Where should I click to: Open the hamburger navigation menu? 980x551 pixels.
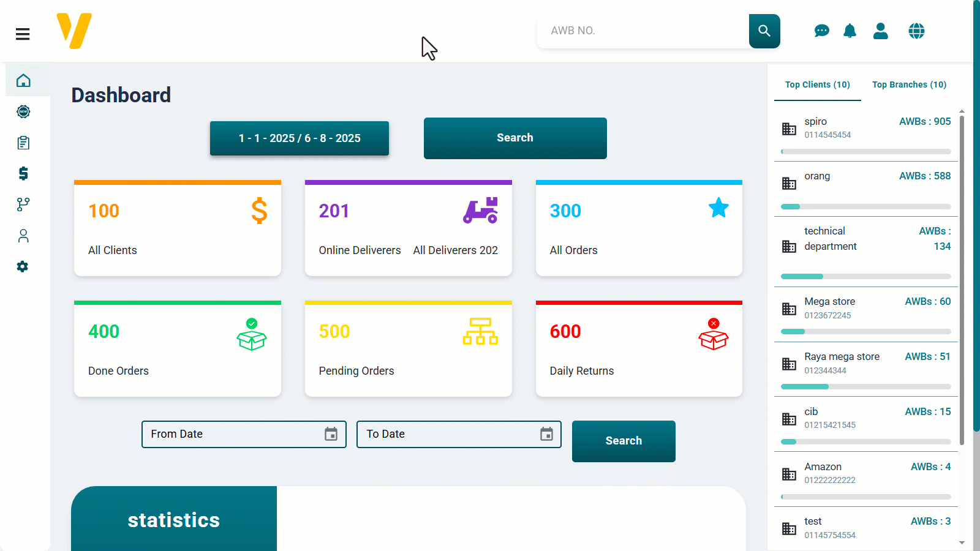pyautogui.click(x=23, y=34)
